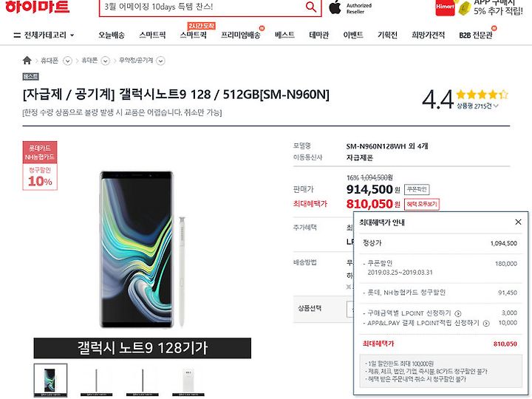Go to the home breadcrumb icon

[x=27, y=61]
